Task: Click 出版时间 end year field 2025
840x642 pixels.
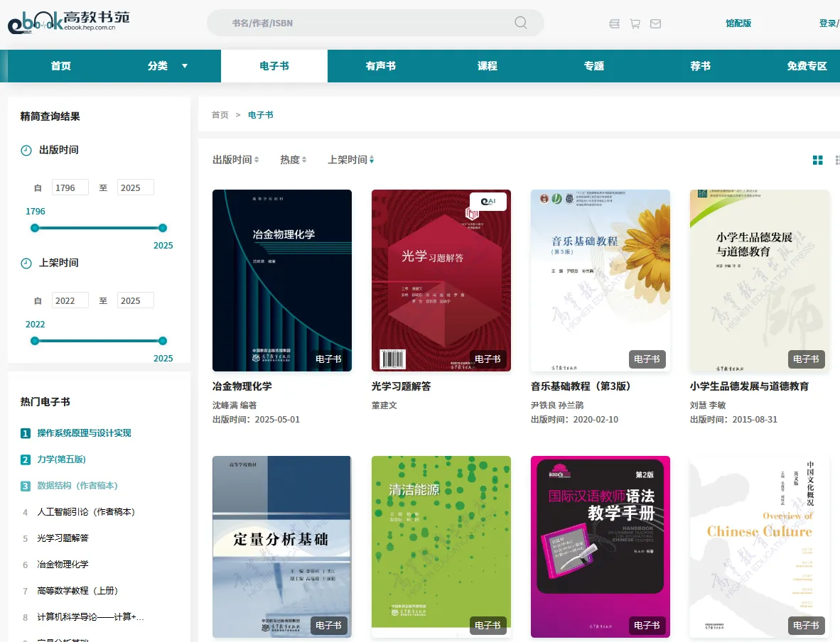Action: 136,188
